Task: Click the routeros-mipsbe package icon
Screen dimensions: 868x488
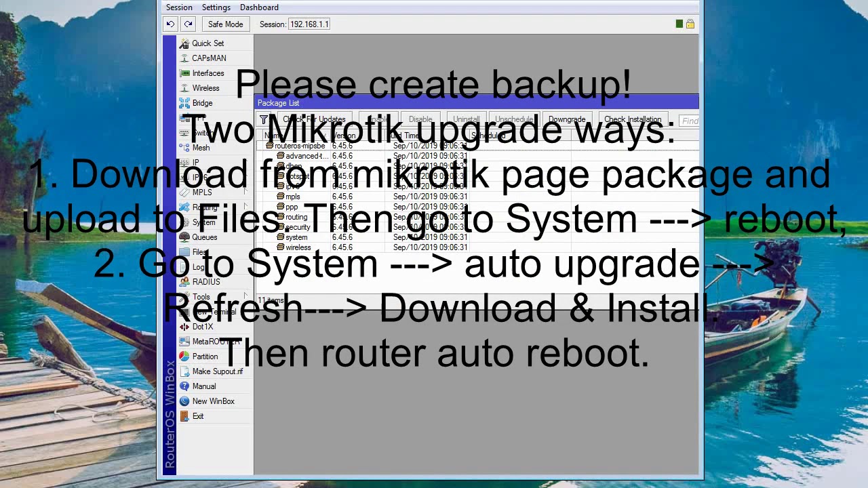Action: (269, 146)
